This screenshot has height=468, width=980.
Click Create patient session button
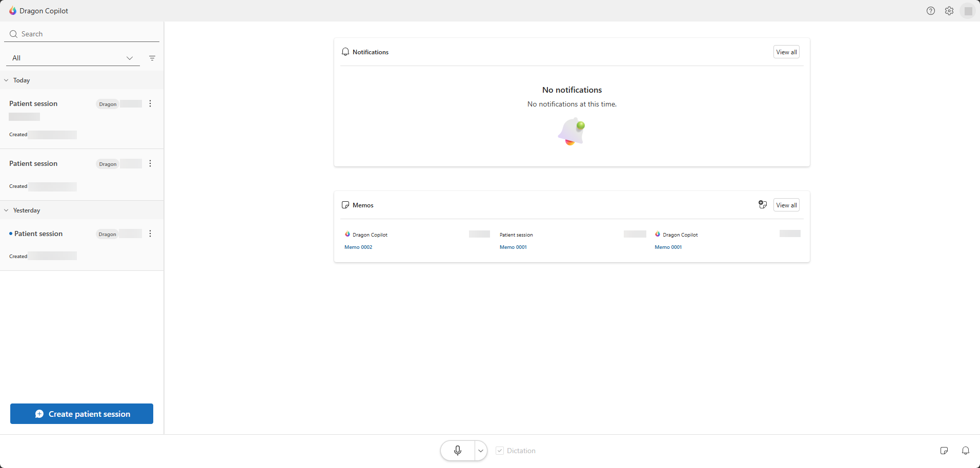[81, 414]
